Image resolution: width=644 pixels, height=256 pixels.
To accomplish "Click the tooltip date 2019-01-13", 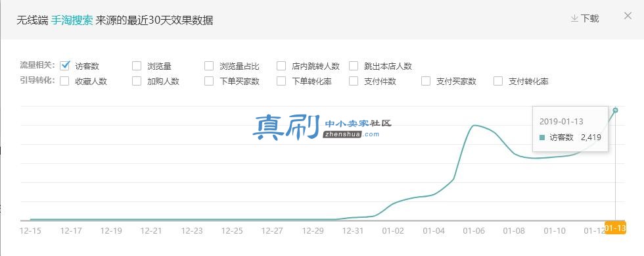I will (x=561, y=122).
